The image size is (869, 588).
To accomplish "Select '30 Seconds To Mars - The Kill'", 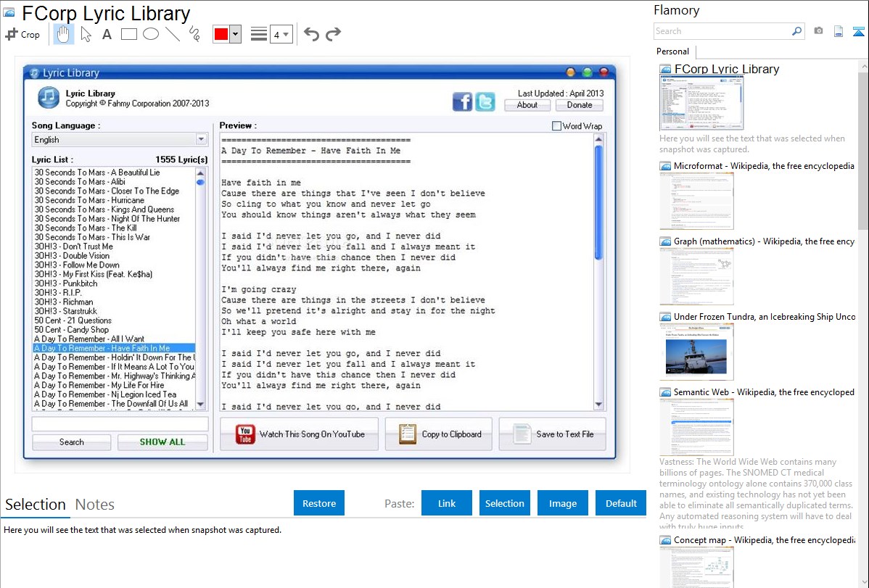I will click(x=86, y=228).
